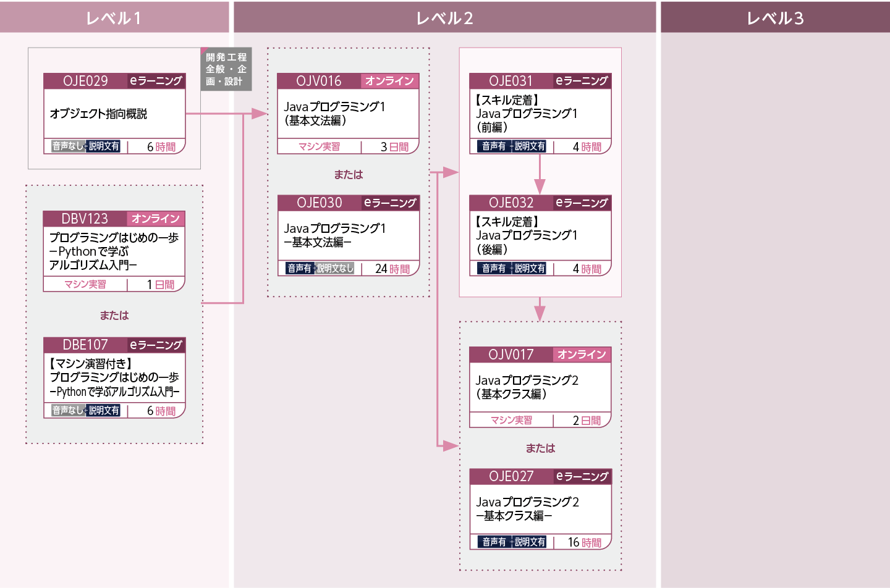Screen dimensions: 890x588
Task: Click the 説明文なし badge in the OJE030 card
Action: coord(335,268)
